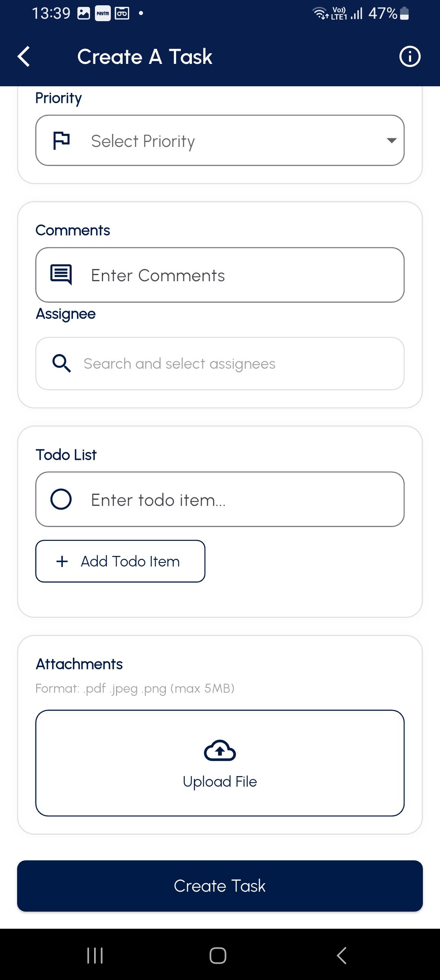Tap the Android system back button
Image resolution: width=440 pixels, height=980 pixels.
(x=341, y=955)
